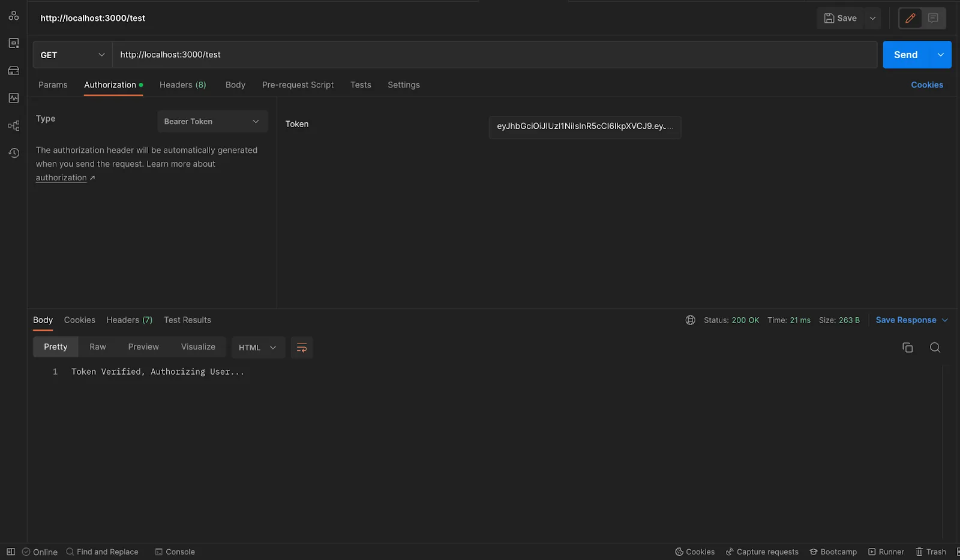Open the Monitors sidebar icon
The width and height of the screenshot is (960, 560).
[x=14, y=98]
